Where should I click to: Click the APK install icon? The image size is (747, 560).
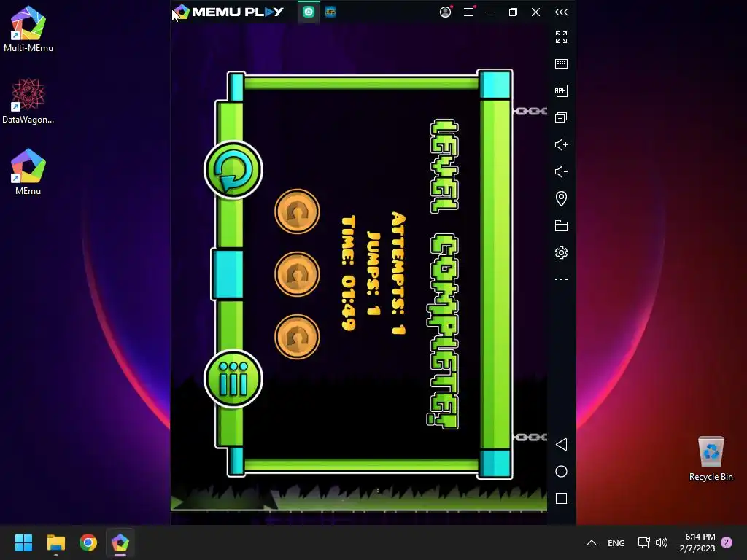tap(561, 90)
